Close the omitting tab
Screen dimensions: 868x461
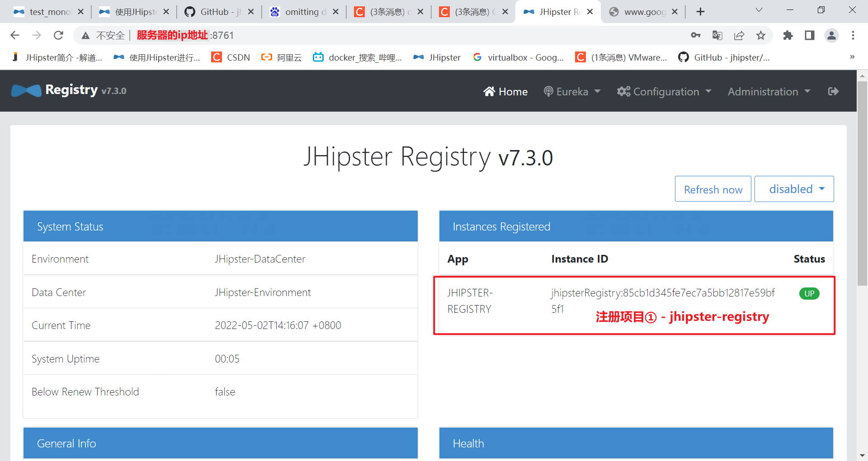pyautogui.click(x=335, y=12)
